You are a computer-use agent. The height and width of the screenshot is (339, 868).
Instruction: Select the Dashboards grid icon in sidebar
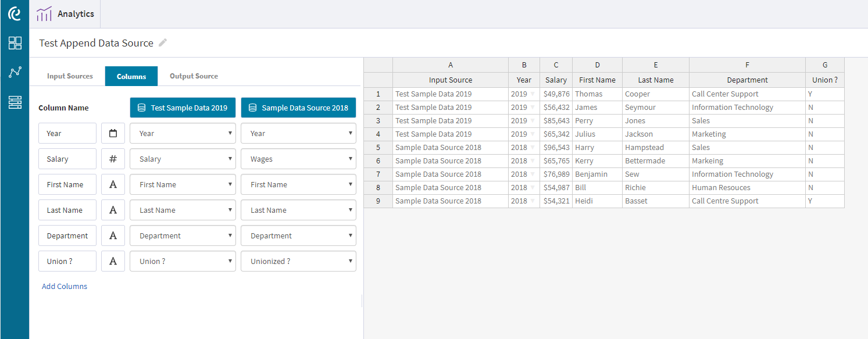tap(15, 43)
